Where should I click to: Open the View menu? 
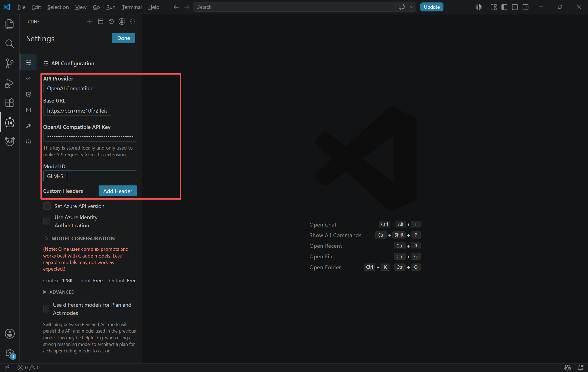click(81, 7)
